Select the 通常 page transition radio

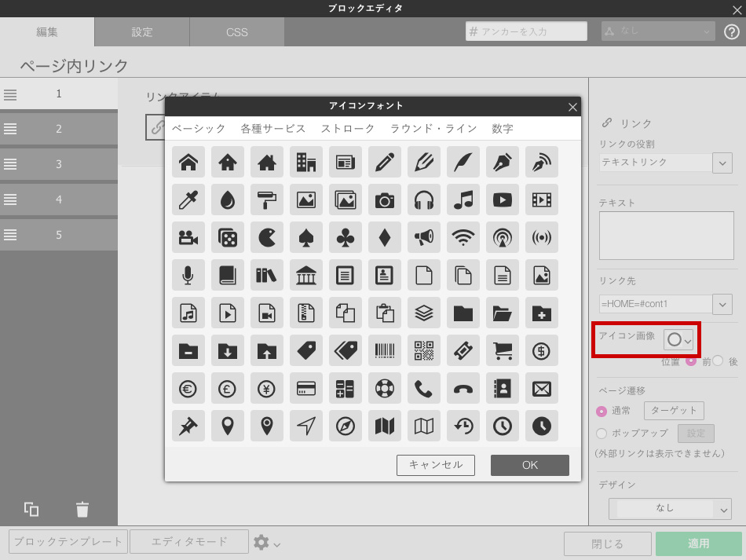602,411
